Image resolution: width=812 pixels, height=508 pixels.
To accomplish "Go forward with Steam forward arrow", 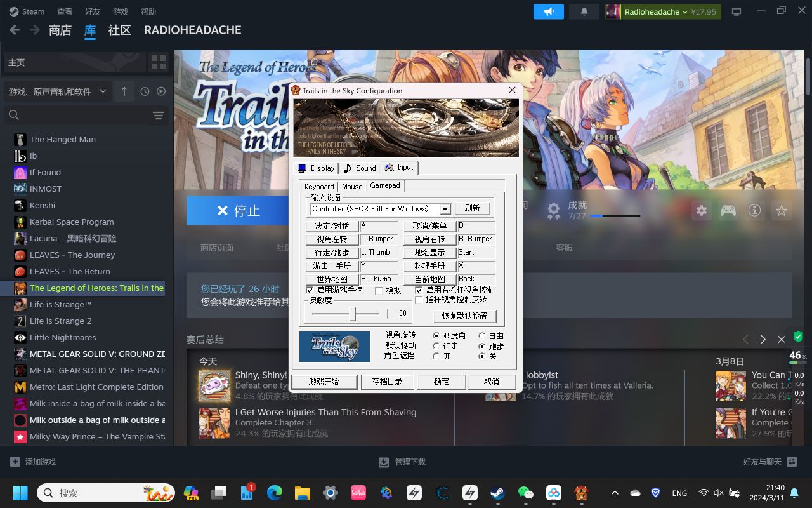I will coord(35,30).
